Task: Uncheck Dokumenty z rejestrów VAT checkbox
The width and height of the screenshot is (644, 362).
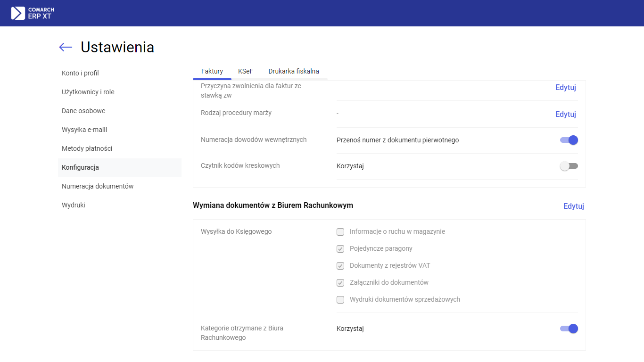Action: point(340,266)
